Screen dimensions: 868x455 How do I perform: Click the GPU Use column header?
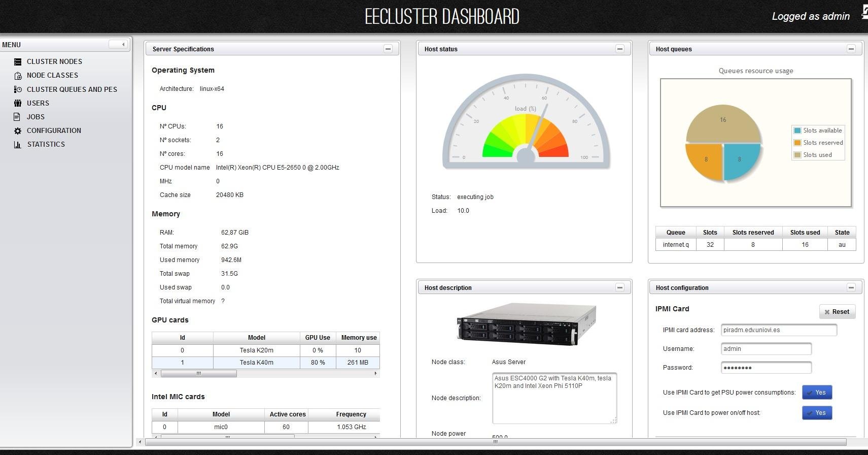(x=318, y=338)
